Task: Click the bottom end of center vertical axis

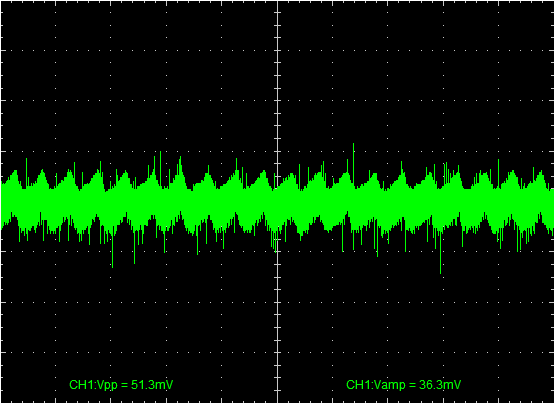Action: tap(278, 402)
